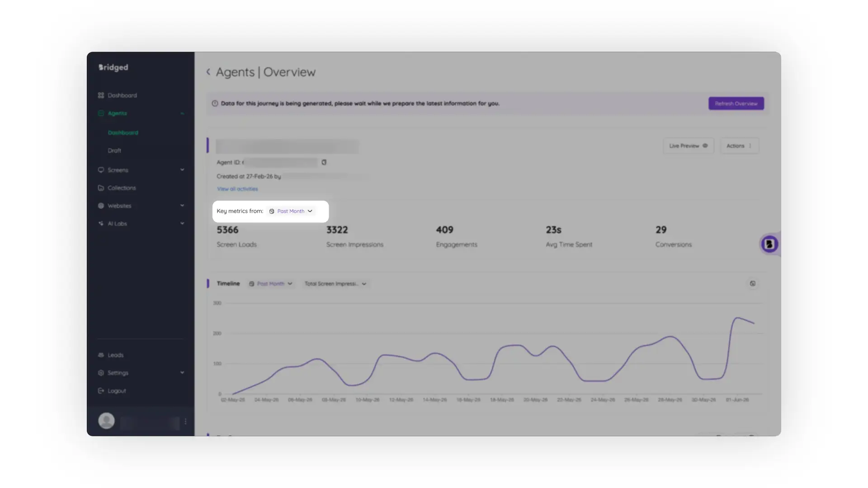Open Dashboard in main sidebar
868x488 pixels.
click(122, 95)
